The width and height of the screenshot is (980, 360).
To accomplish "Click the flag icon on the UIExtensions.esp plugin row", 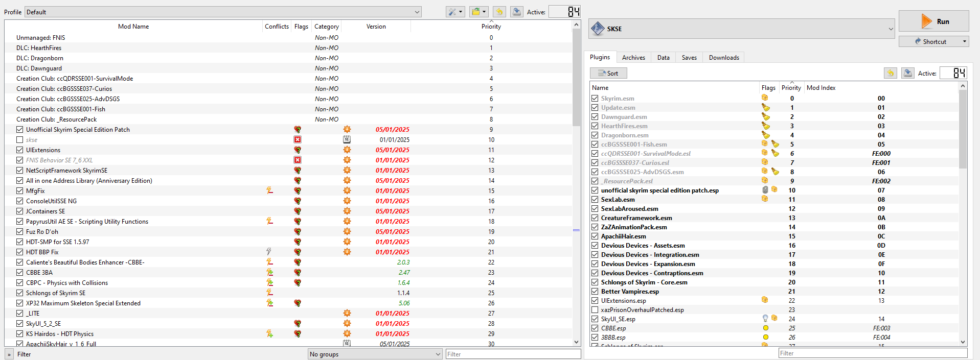I will coord(765,300).
